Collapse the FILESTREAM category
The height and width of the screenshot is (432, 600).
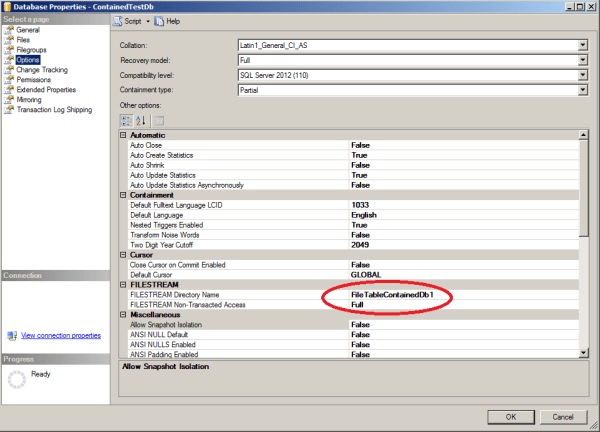point(123,285)
